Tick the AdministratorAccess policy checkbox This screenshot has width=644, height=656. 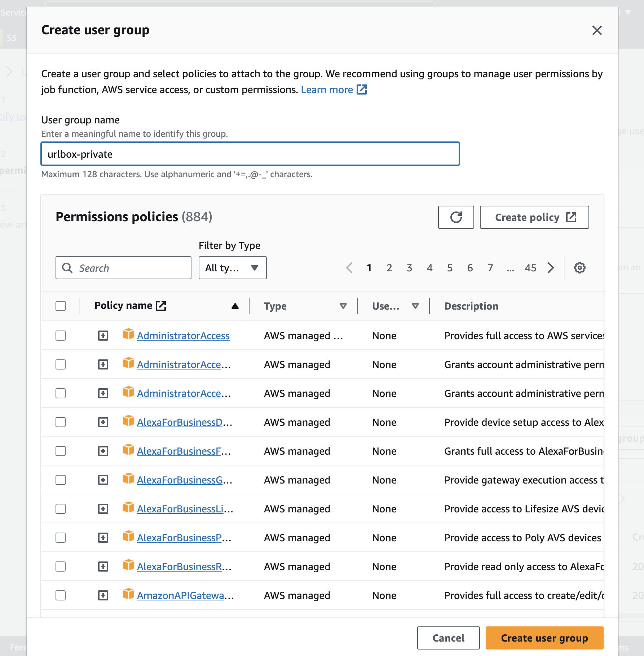[x=61, y=336]
